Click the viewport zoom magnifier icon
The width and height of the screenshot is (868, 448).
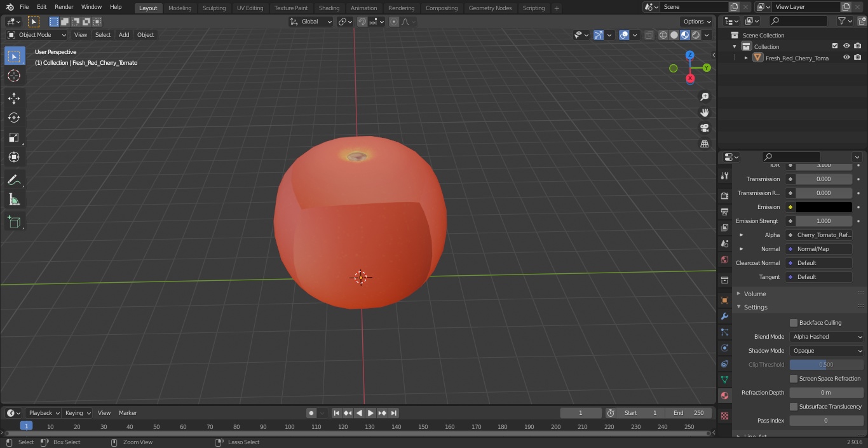tap(704, 97)
